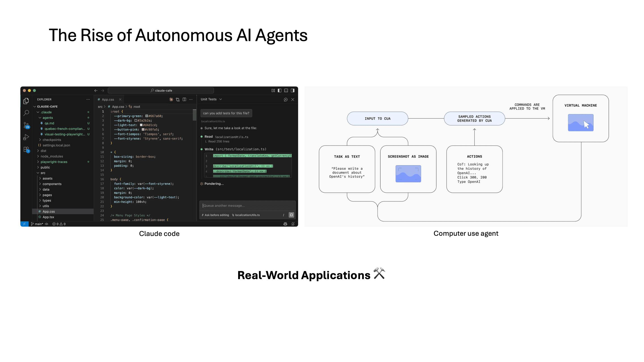The width and height of the screenshot is (644, 362).
Task: Click the Claude Code spark icon in editor toolbar
Action: 171,99
